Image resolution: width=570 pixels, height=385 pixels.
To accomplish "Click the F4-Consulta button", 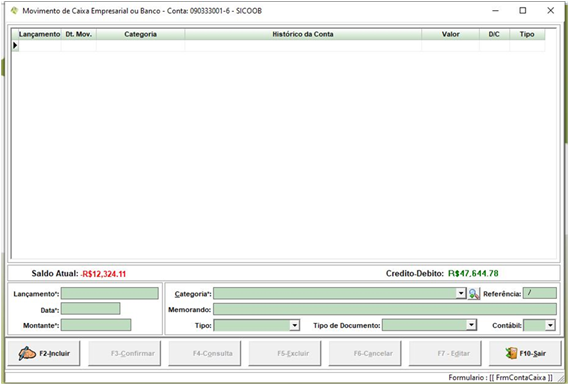I will [204, 353].
